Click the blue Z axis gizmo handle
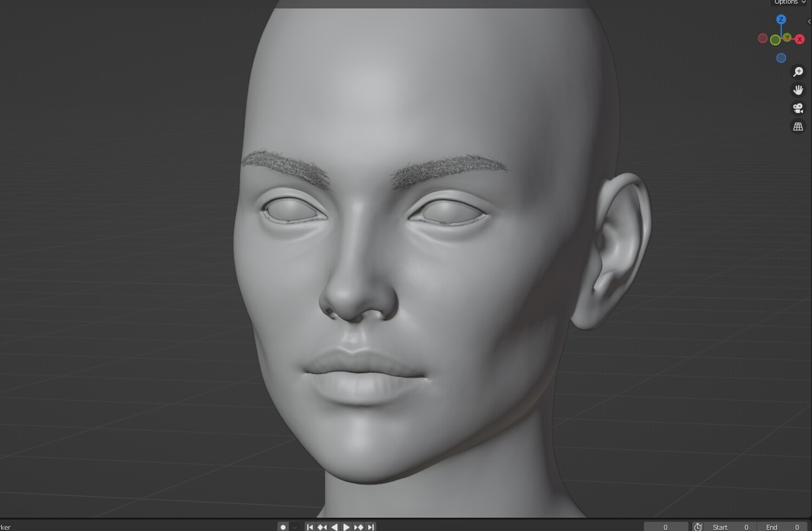Viewport: 812px width, 531px height. pos(781,20)
